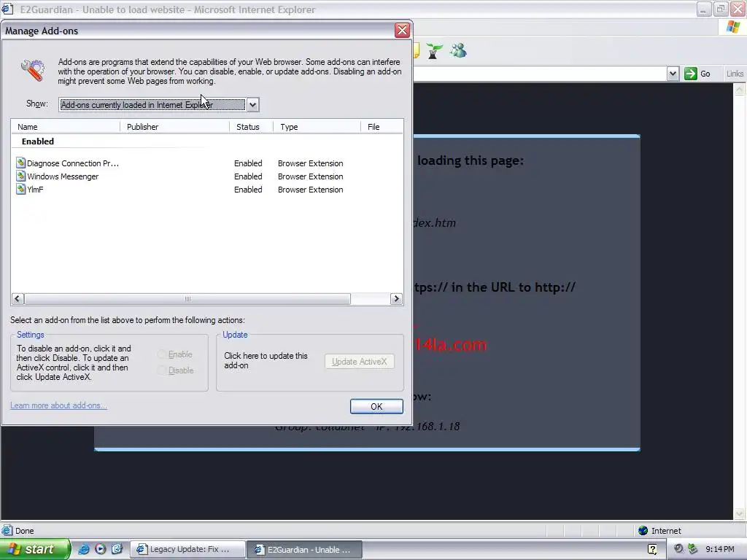Switch to E2Guardian taskbar window
Image resolution: width=747 pixels, height=560 pixels.
305,549
